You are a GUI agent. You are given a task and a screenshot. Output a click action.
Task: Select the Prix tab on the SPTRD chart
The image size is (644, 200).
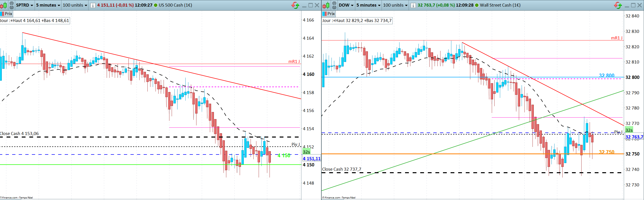(6, 14)
